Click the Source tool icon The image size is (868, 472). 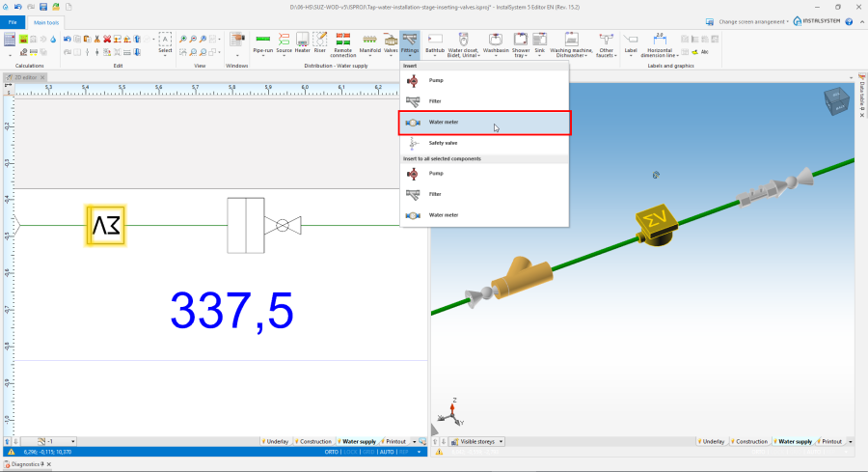(x=285, y=42)
